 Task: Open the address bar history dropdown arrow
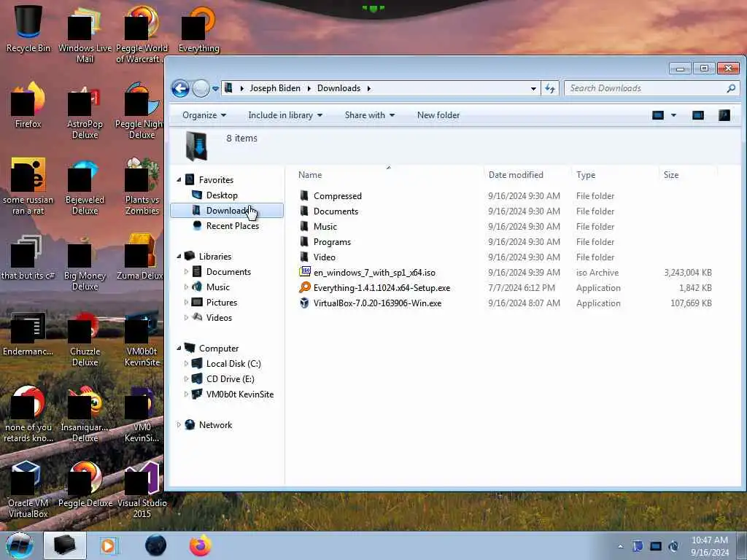tap(533, 88)
